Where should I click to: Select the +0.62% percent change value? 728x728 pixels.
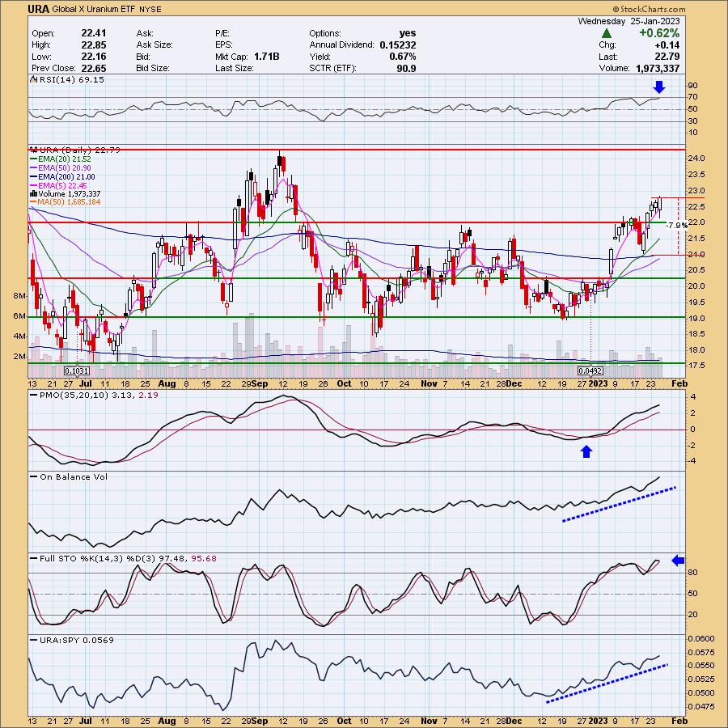(659, 33)
